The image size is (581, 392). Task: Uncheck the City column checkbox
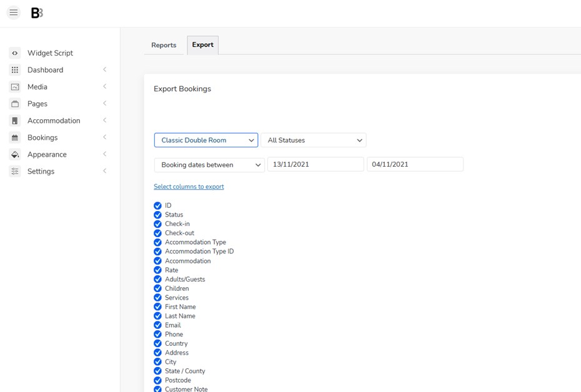pyautogui.click(x=157, y=362)
